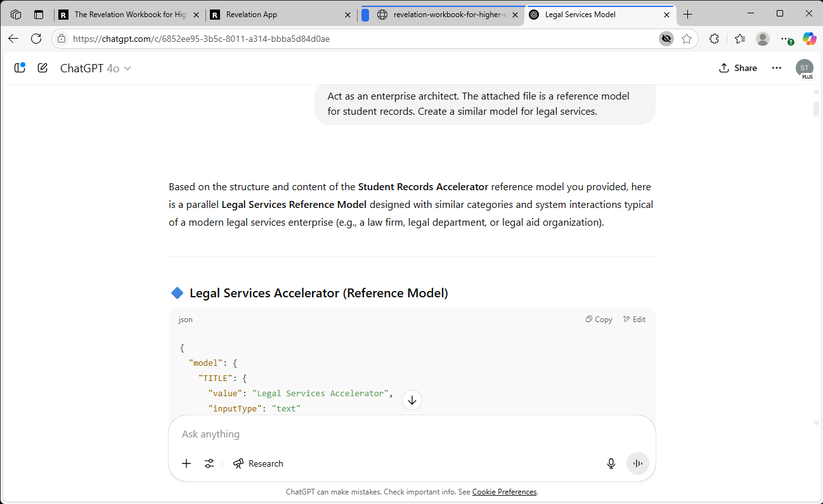This screenshot has height=504, width=823.
Task: Open conversation options with the ellipsis
Action: [776, 68]
